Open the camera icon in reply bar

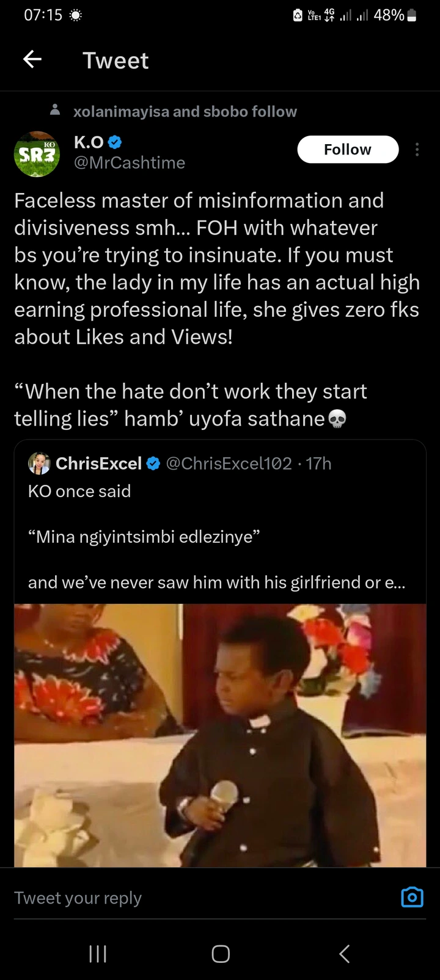412,896
